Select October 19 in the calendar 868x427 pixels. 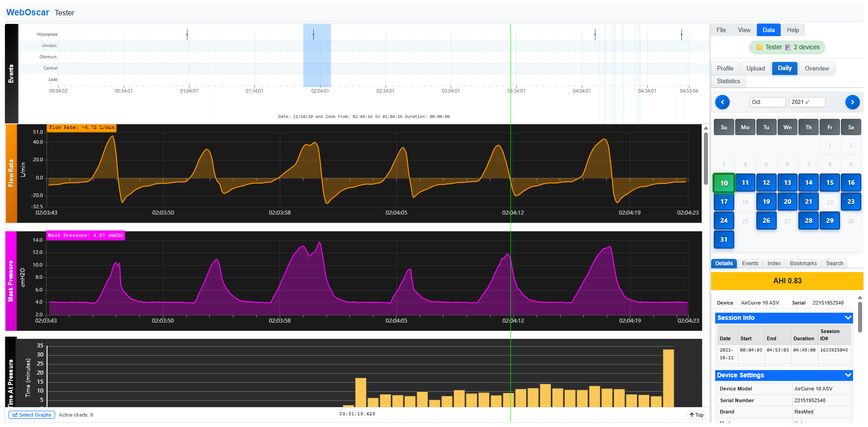click(766, 202)
